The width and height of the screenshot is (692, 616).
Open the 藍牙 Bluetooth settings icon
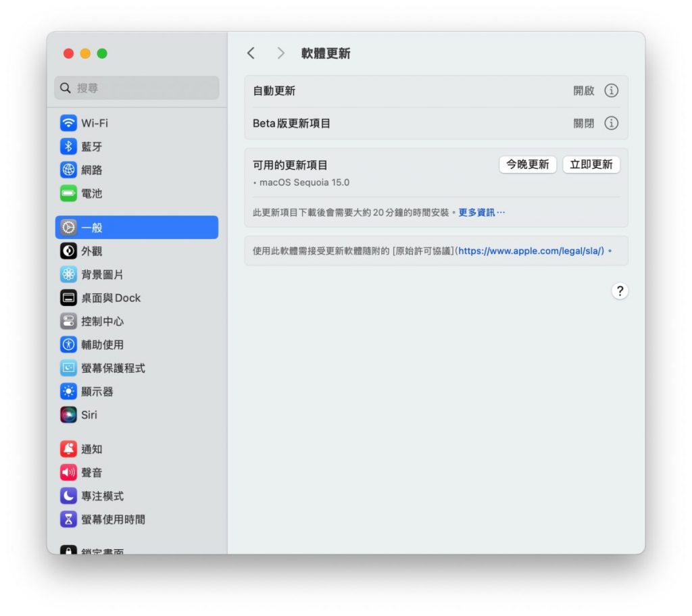coord(68,147)
